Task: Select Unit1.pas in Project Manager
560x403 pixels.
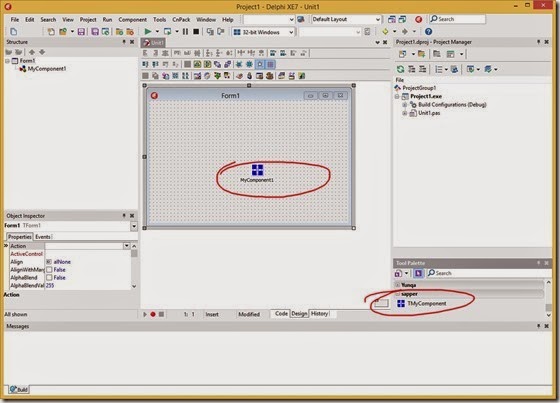Action: (429, 113)
